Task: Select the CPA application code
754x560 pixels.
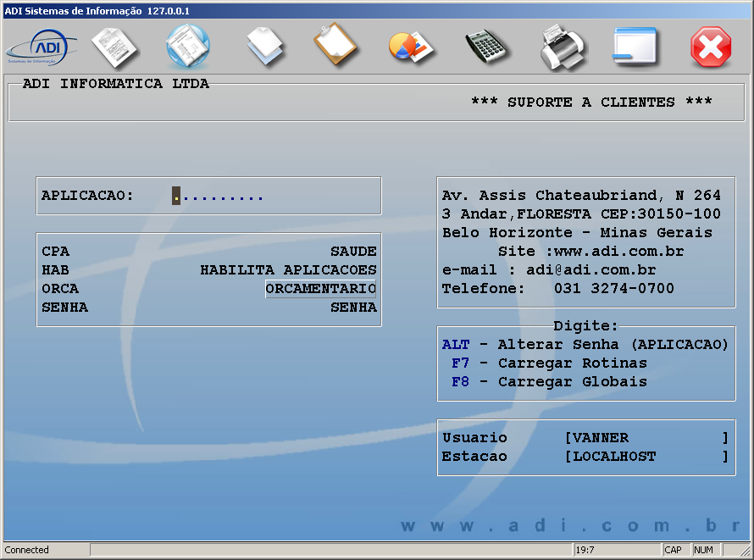Action: 55,252
